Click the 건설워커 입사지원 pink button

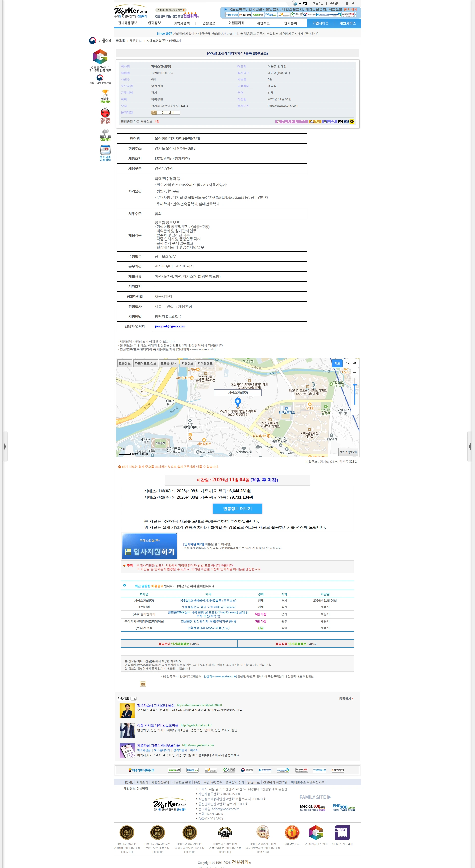291,122
